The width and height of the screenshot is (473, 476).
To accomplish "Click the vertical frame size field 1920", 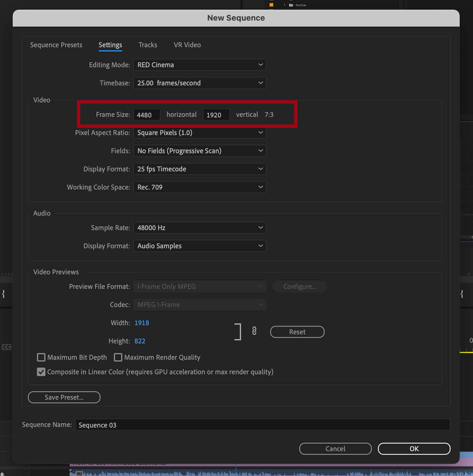I will coord(216,115).
